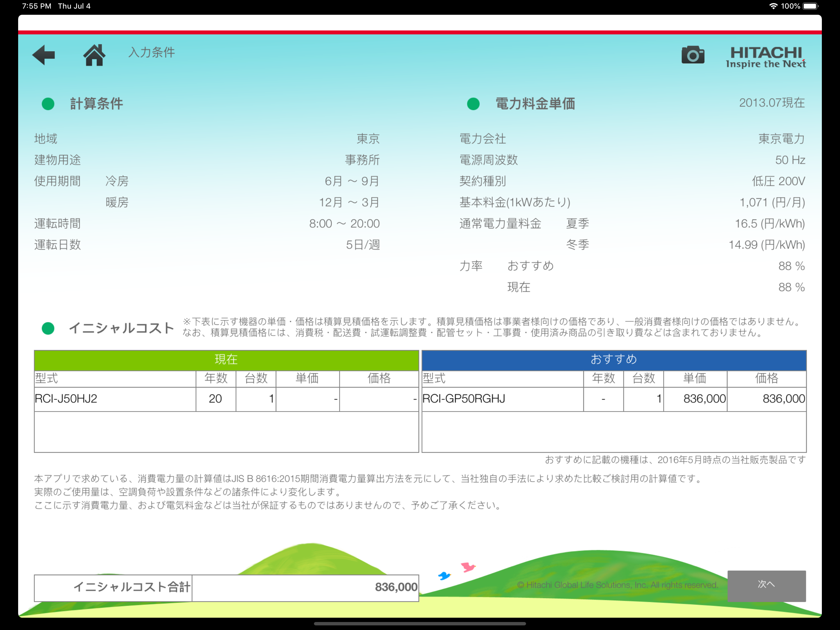Select the イニシャルコスト section heading
Viewport: 840px width, 630px height.
point(121,328)
